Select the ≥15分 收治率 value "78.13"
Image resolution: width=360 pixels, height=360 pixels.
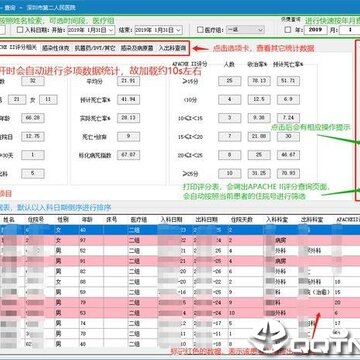pos(259,81)
